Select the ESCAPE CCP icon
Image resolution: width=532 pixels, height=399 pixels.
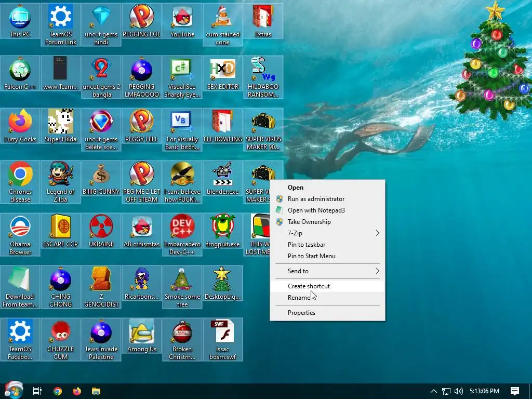point(61,231)
